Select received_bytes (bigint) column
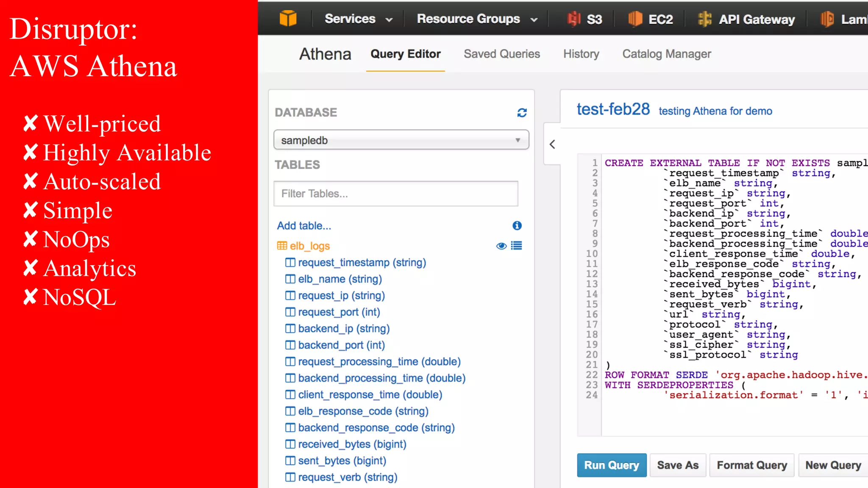 pos(352,444)
